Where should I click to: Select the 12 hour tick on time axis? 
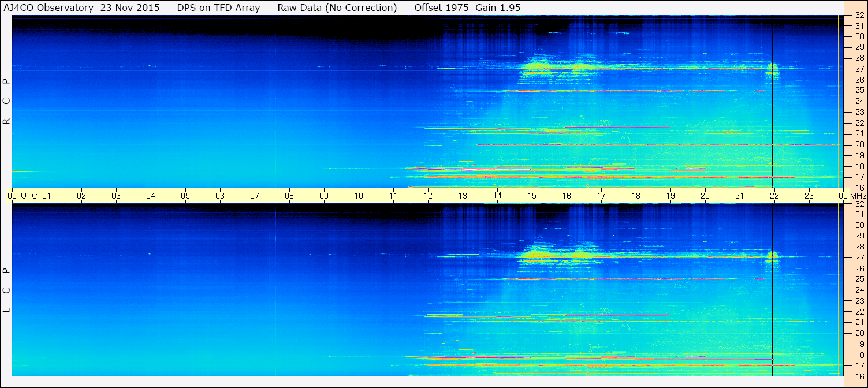428,196
